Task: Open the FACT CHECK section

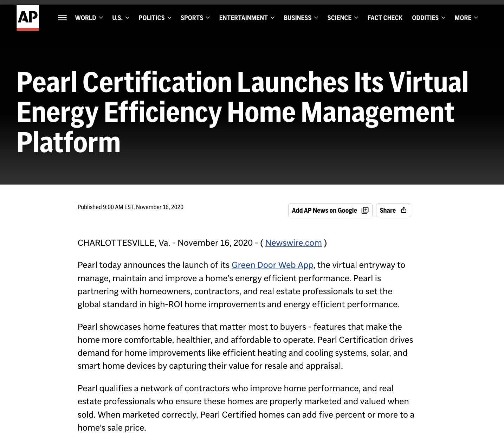Action: click(385, 18)
